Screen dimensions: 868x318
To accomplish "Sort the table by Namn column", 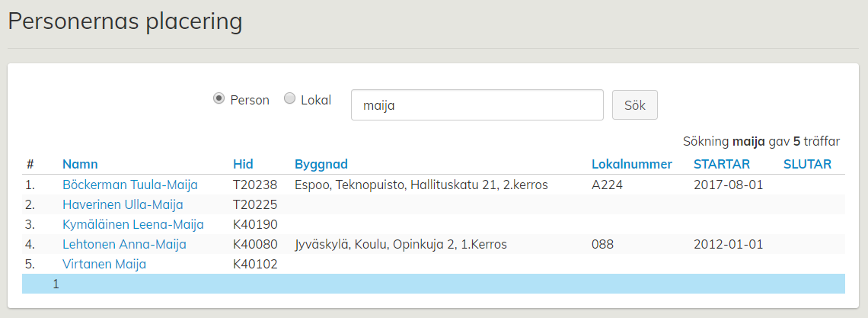I will click(x=80, y=164).
